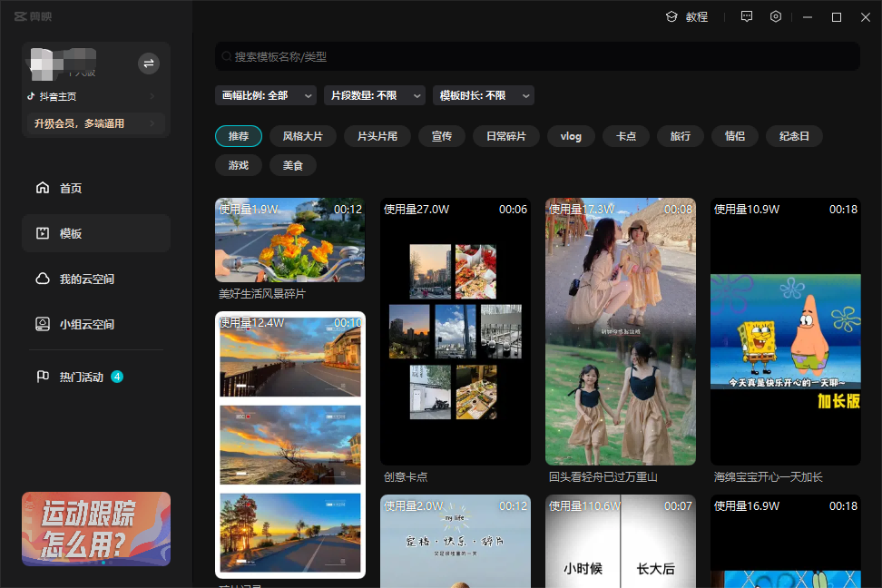Open the 美好生活风景碎片 template thumbnail

tap(289, 240)
